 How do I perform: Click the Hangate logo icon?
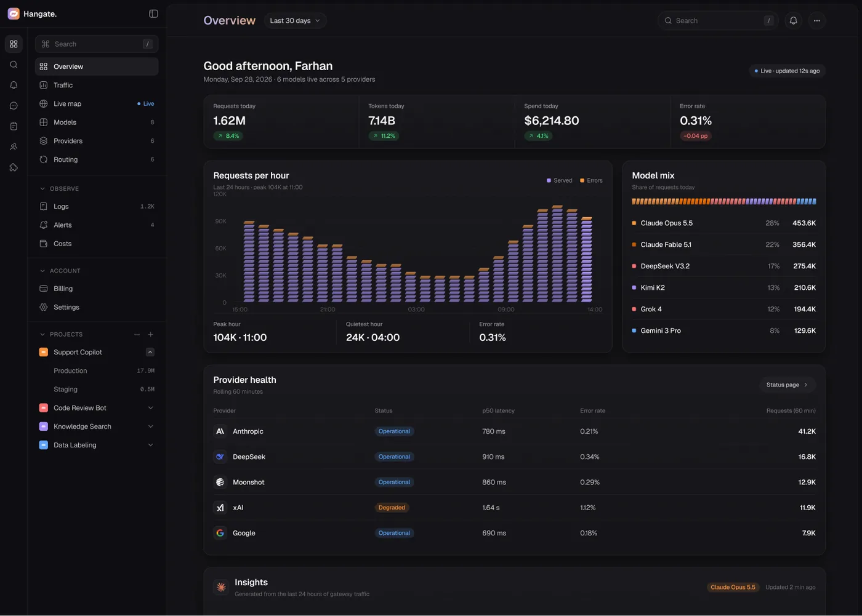click(14, 14)
